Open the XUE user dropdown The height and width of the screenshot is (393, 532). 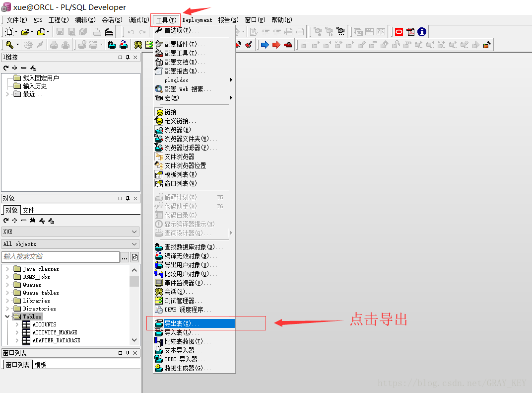[x=134, y=232]
